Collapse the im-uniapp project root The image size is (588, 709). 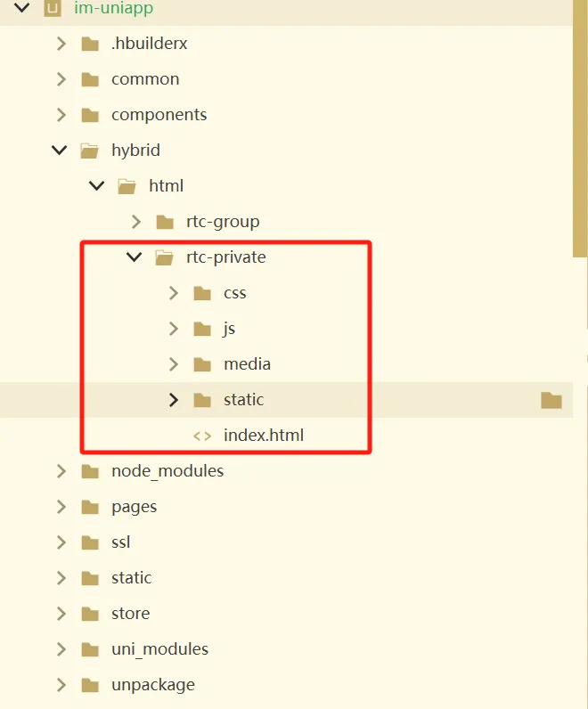tap(22, 9)
